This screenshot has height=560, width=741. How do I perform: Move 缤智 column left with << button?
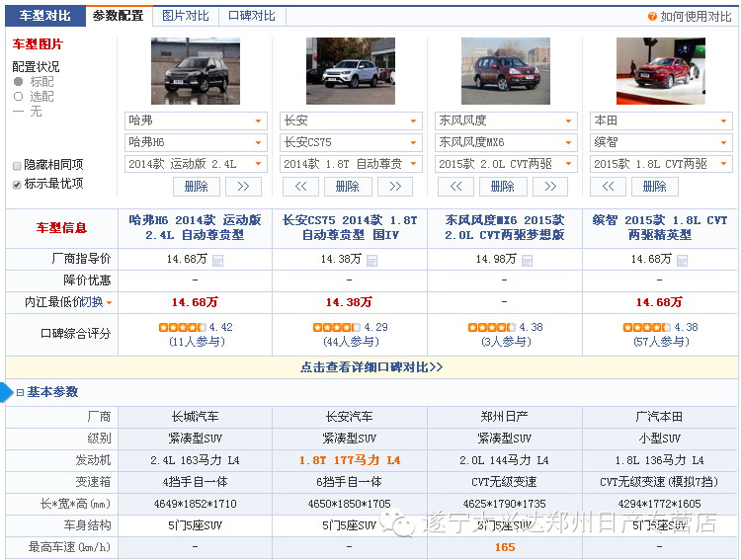[609, 187]
